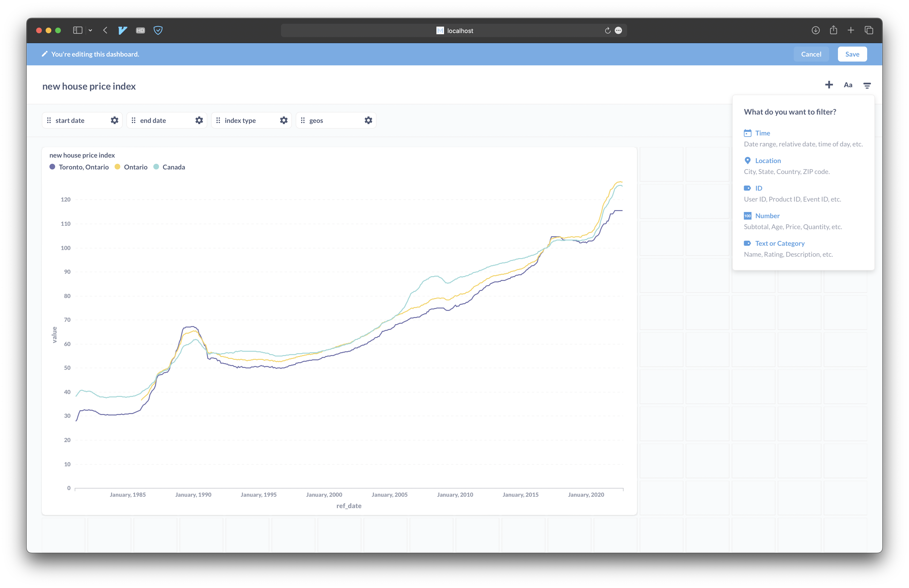Toggle the Ontario series legend item
The height and width of the screenshot is (588, 909).
tap(135, 167)
